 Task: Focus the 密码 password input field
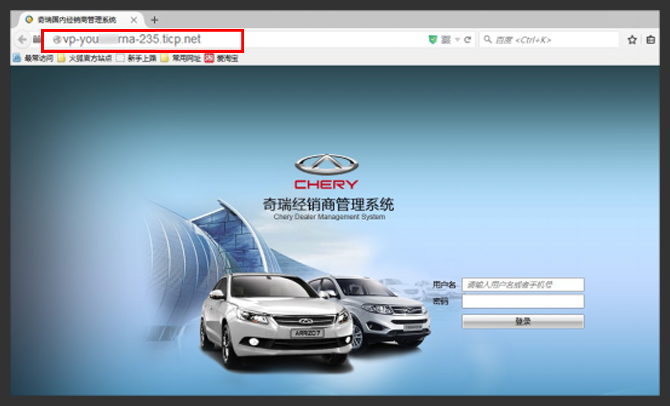coord(522,301)
